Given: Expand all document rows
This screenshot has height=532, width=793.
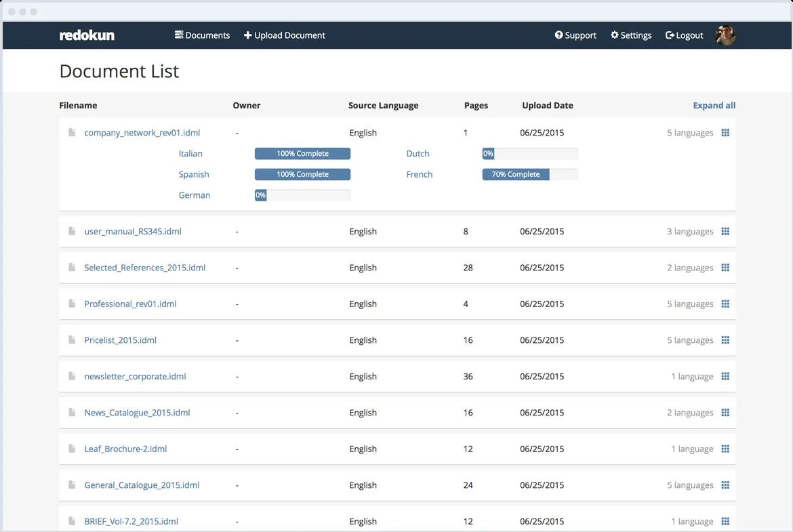Looking at the screenshot, I should point(714,106).
